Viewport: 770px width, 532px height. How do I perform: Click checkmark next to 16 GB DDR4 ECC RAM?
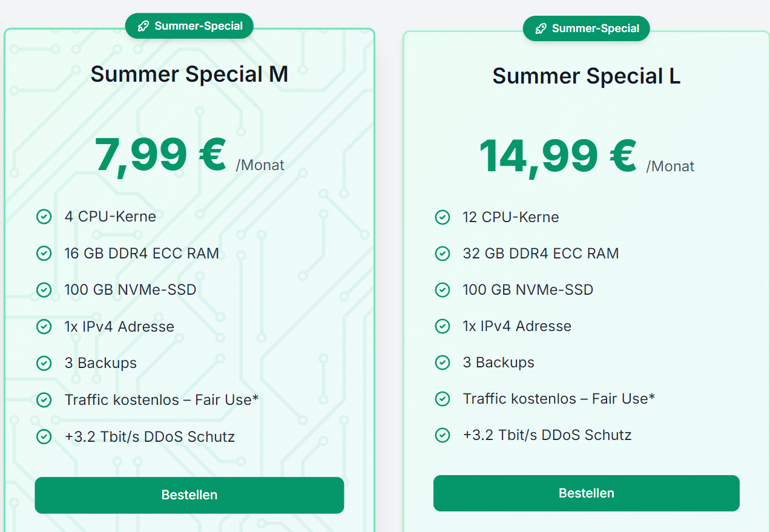click(x=44, y=254)
